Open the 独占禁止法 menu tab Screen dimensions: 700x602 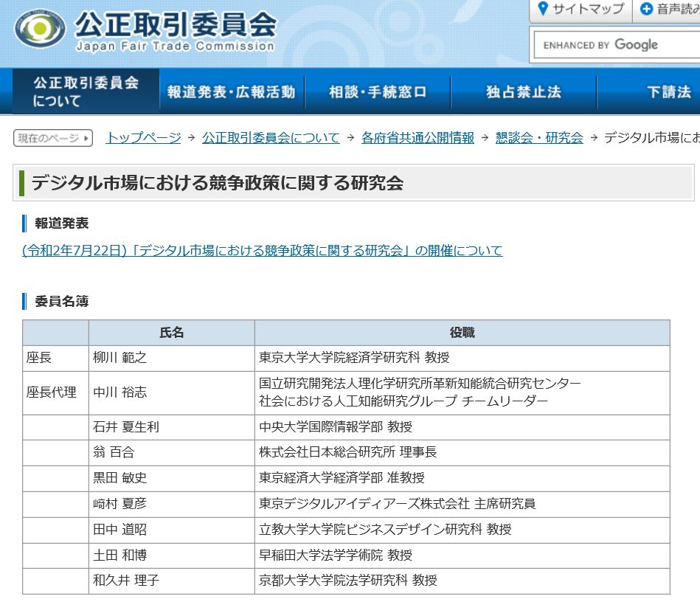tap(524, 92)
